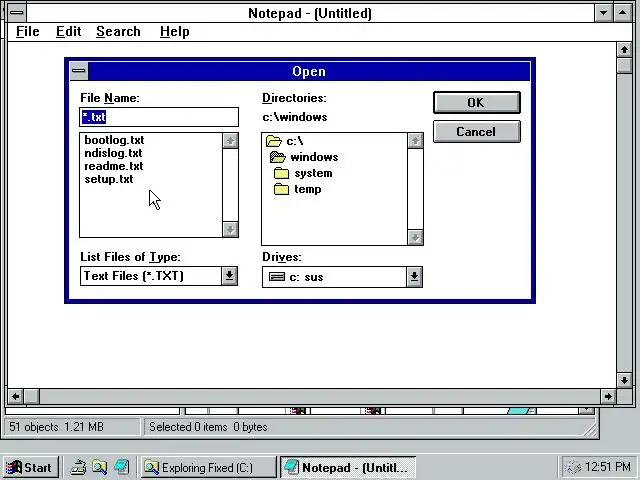
Task: Click Notepad horizontal scrollbar thumb
Action: tap(32, 396)
